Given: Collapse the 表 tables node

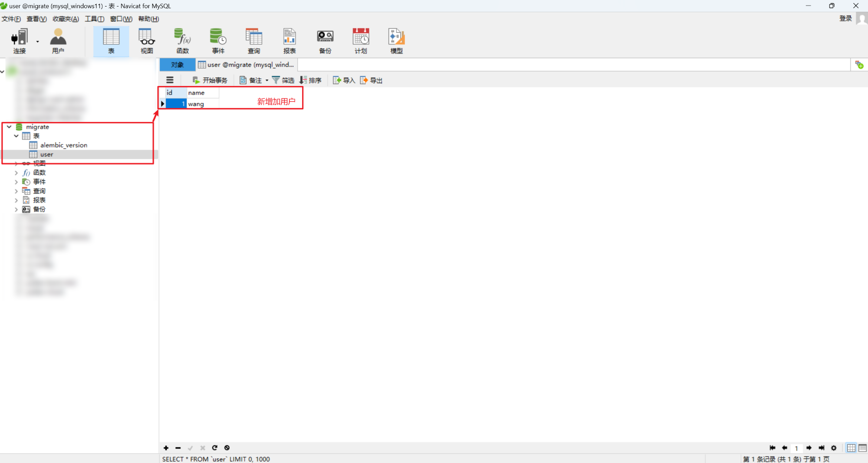Looking at the screenshot, I should (16, 136).
